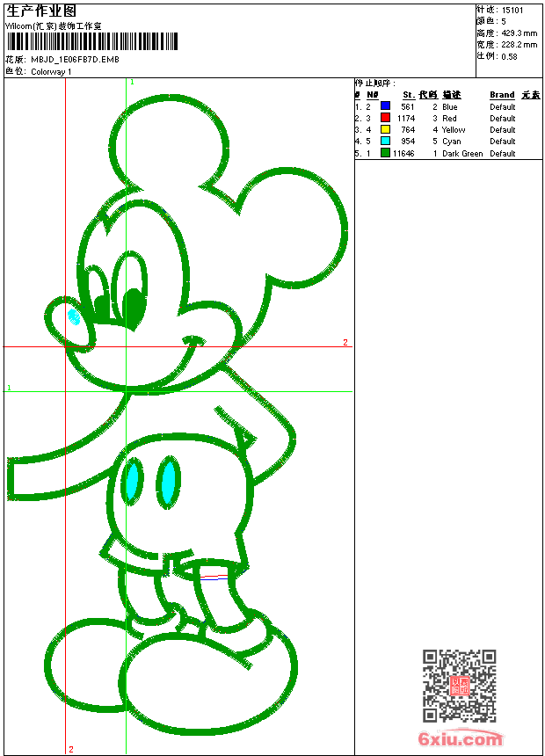Click the 'Blue' description text
The height and width of the screenshot is (756, 545).
449,107
